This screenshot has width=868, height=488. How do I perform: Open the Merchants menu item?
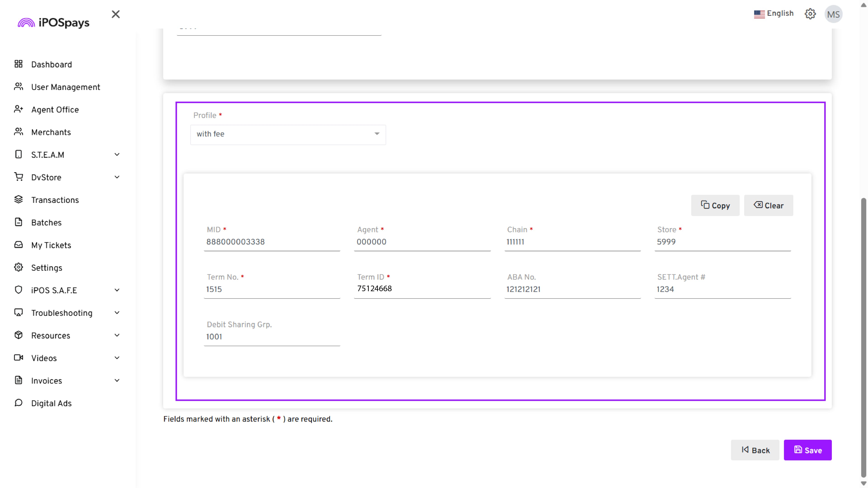pyautogui.click(x=51, y=132)
